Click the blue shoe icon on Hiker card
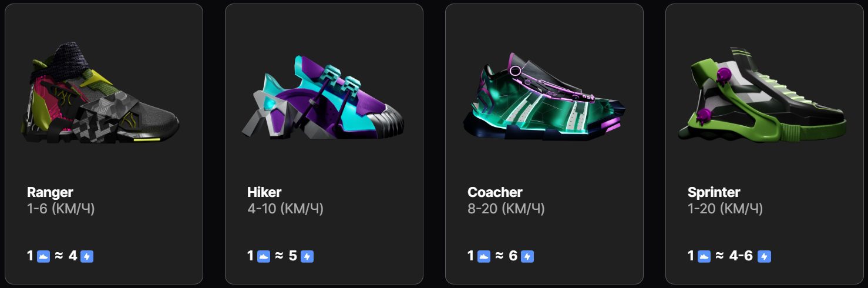The image size is (868, 288). [264, 256]
